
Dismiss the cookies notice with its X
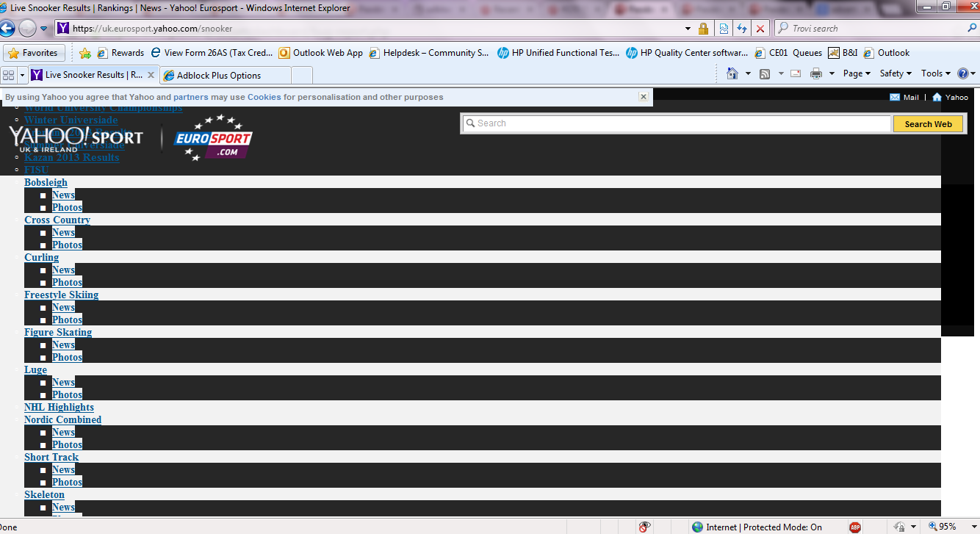[x=643, y=97]
